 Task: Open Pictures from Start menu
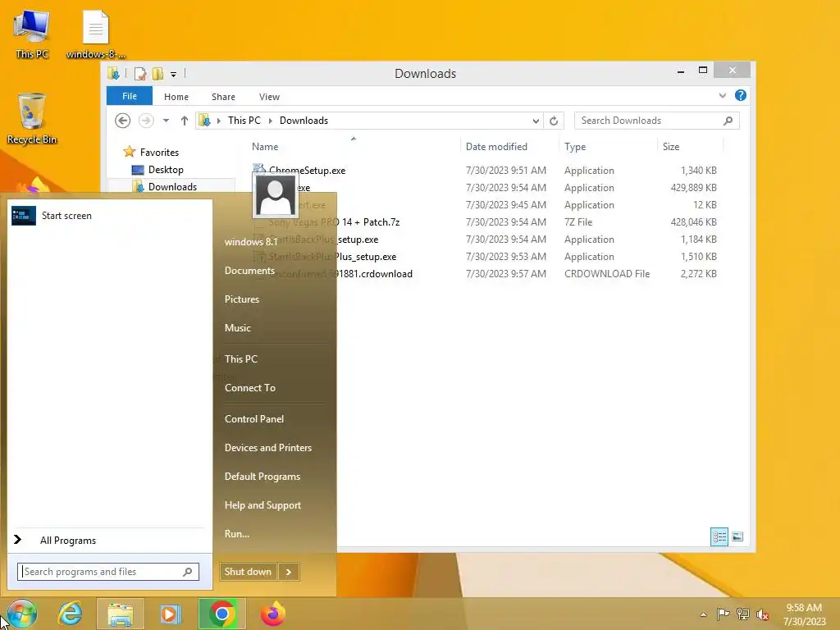pyautogui.click(x=242, y=299)
